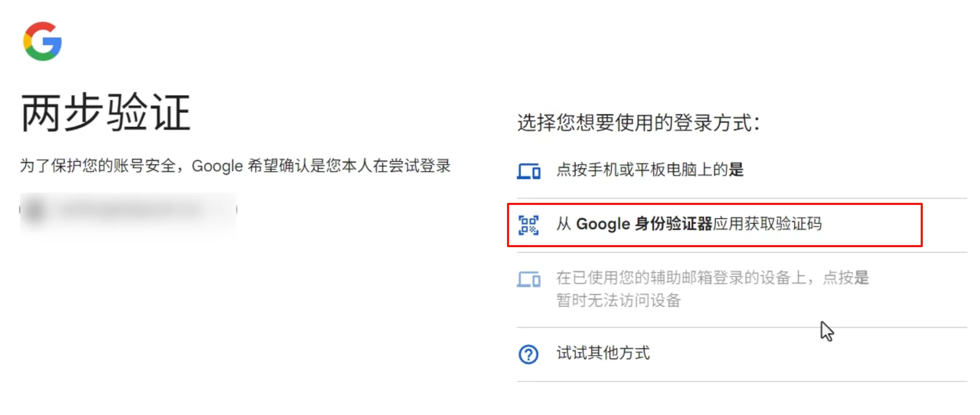Open the blurred account email switcher
The width and height of the screenshot is (980, 415).
click(129, 210)
